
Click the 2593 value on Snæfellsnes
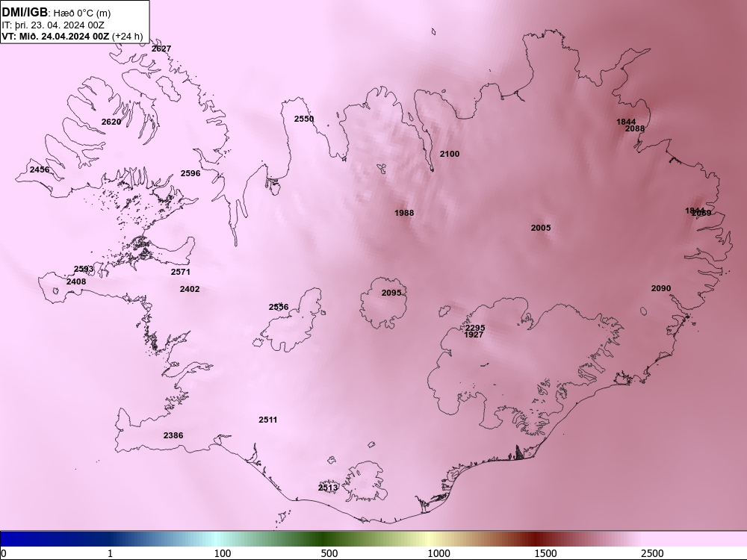pos(84,269)
